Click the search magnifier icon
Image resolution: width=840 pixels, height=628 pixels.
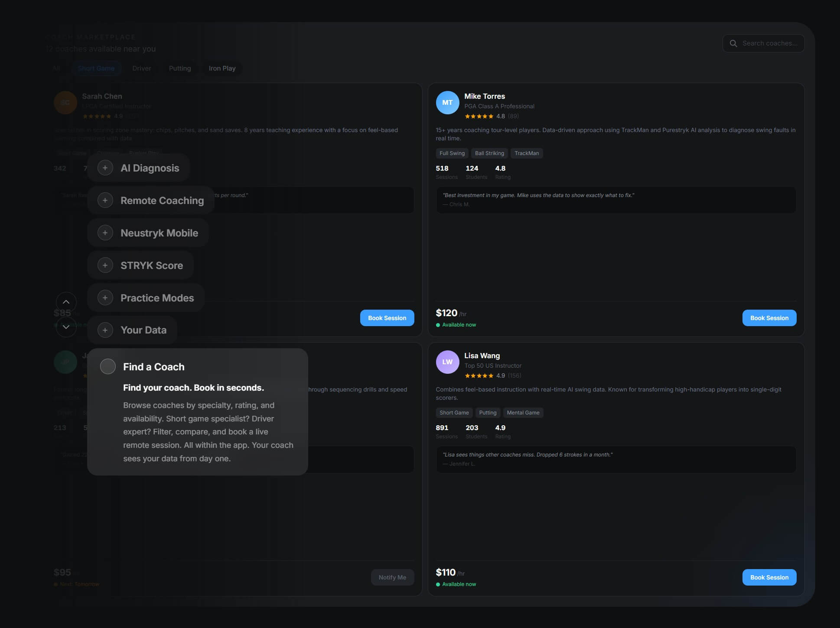(x=733, y=43)
